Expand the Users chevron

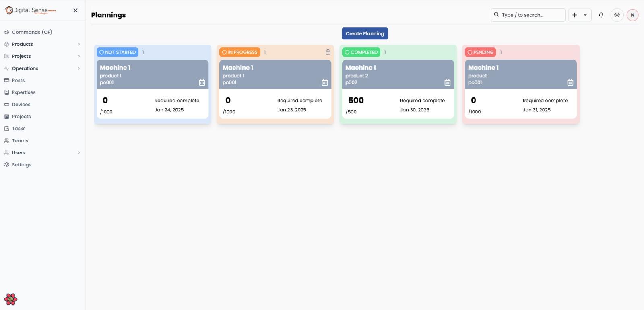click(x=78, y=153)
